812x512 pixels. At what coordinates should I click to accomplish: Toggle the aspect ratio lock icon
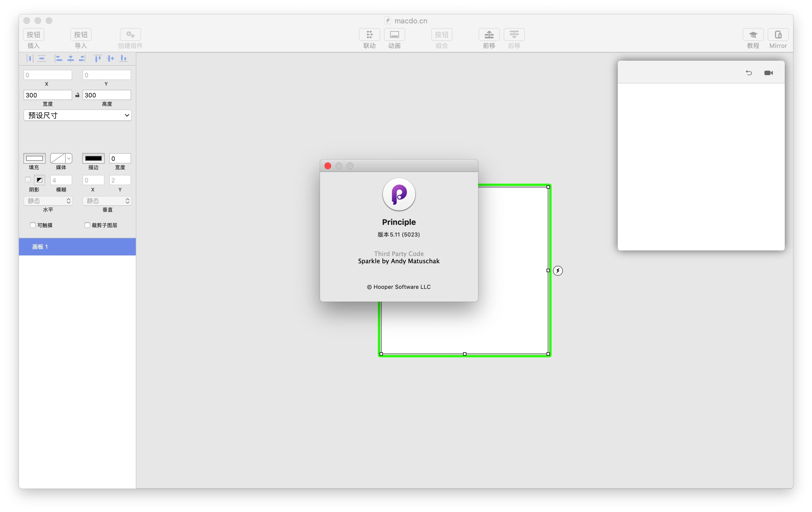77,95
